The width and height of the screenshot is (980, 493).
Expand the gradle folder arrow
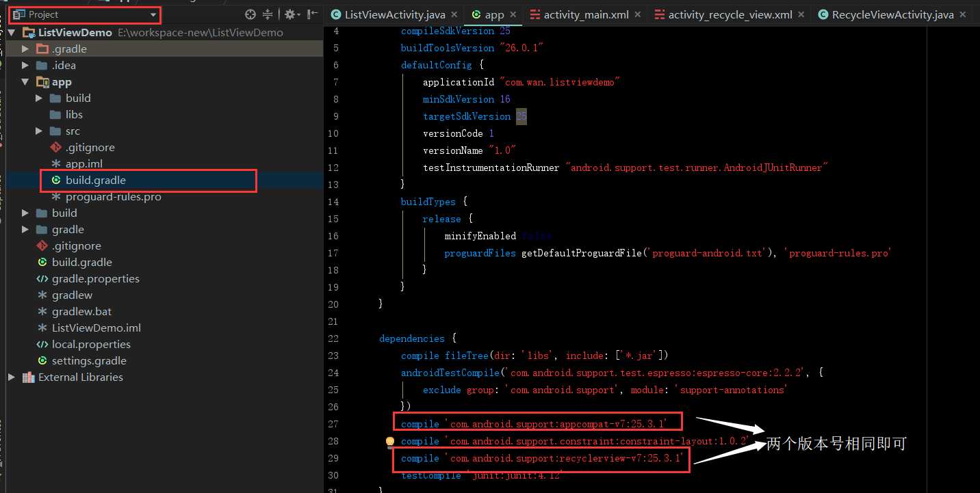(x=25, y=230)
